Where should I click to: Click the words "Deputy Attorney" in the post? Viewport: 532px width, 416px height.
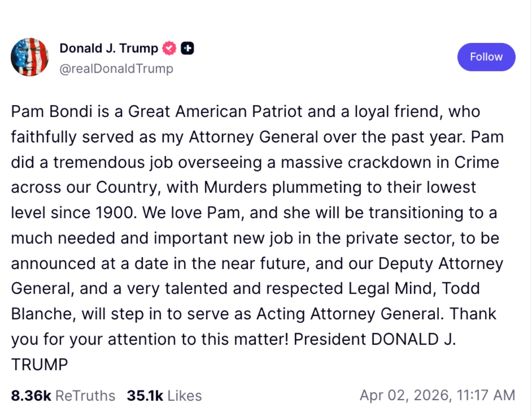[x=440, y=263]
